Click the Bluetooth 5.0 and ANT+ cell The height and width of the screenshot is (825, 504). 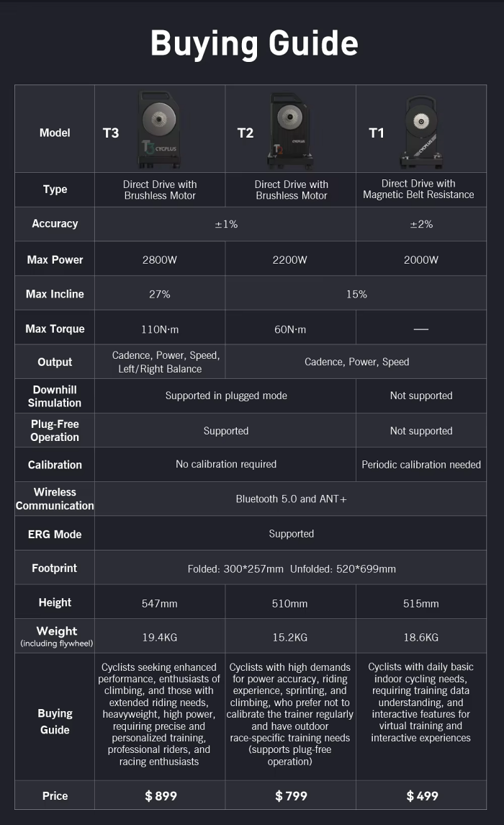point(291,499)
